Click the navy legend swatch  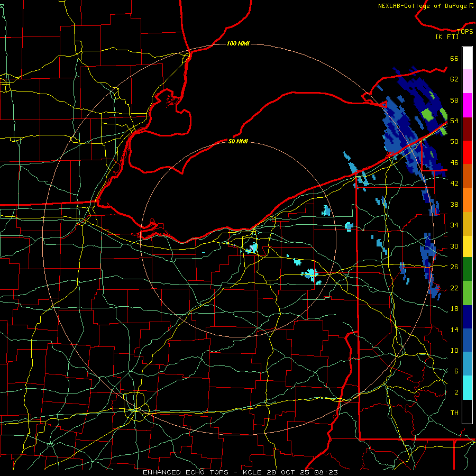(x=467, y=317)
